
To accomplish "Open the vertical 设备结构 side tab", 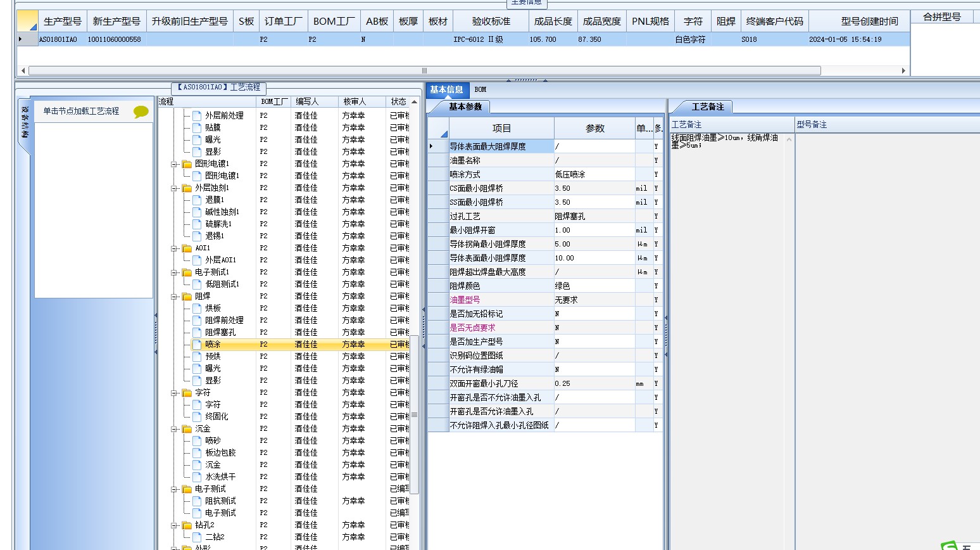I will 24,124.
